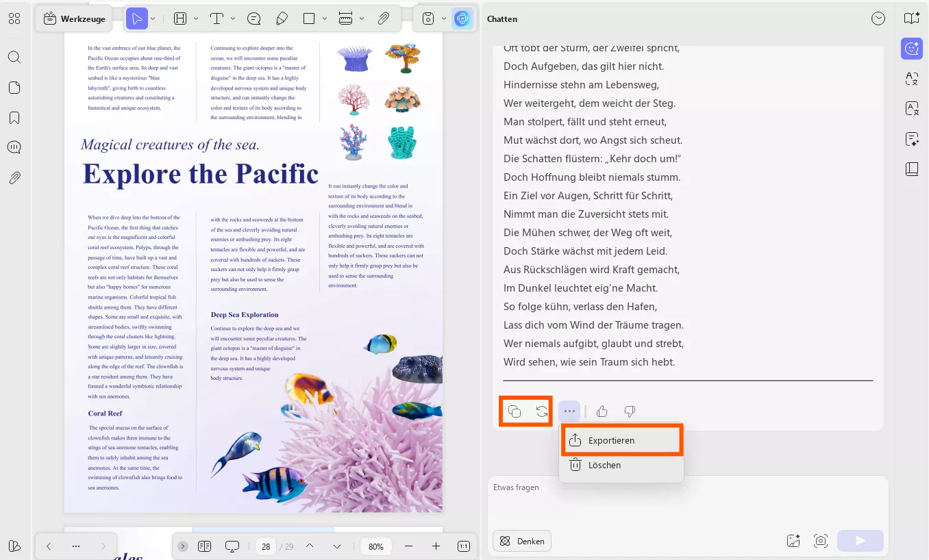Open the comments panel in left sidebar
The width and height of the screenshot is (929, 560).
(14, 148)
